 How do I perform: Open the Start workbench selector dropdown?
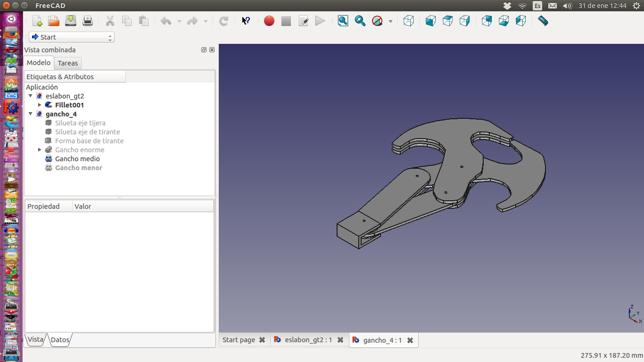(x=72, y=37)
